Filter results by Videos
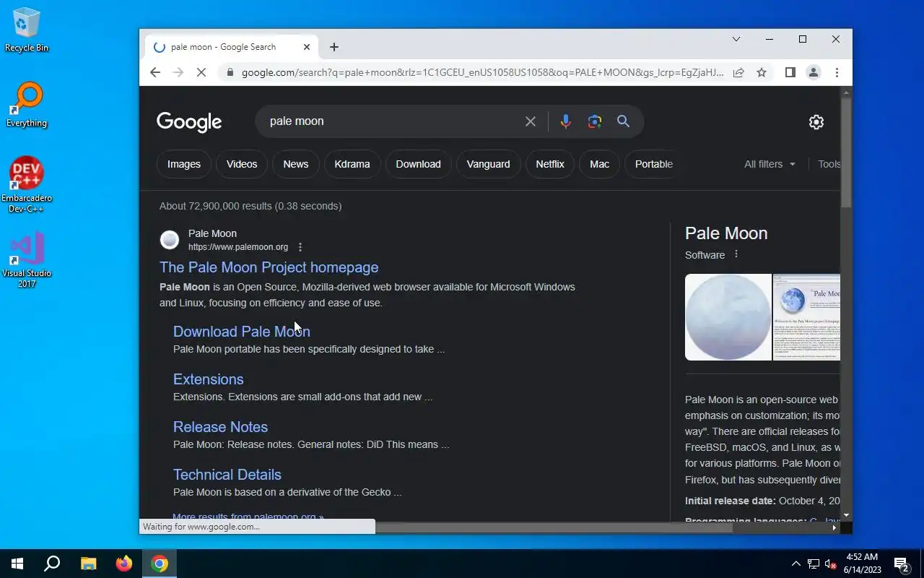Screen dimensions: 924x578 pos(242,164)
